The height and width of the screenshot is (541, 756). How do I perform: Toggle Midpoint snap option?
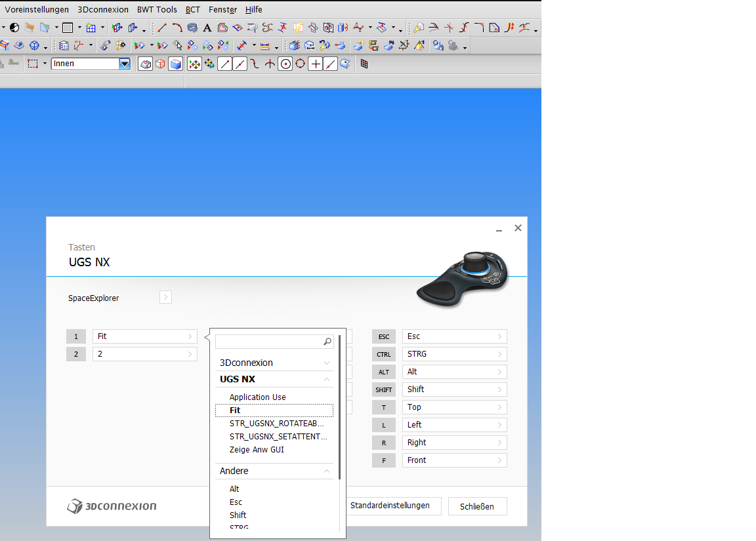[240, 64]
